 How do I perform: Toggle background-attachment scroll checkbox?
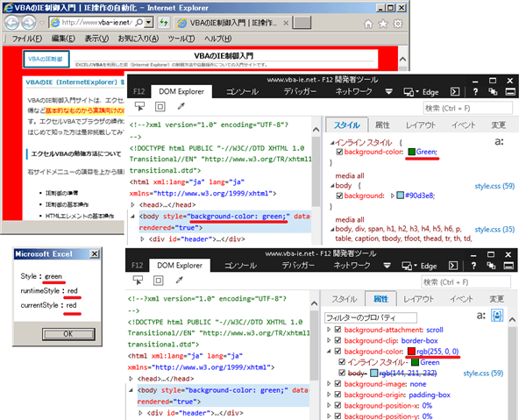click(338, 330)
